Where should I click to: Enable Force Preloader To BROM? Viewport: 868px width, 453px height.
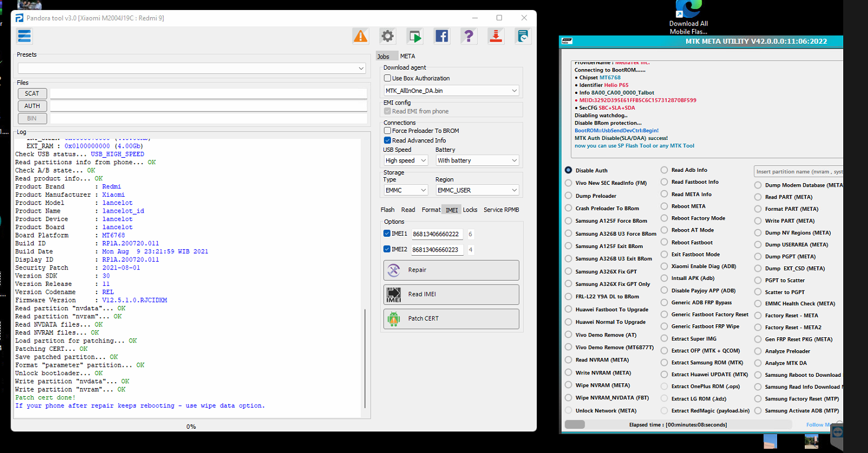point(387,131)
